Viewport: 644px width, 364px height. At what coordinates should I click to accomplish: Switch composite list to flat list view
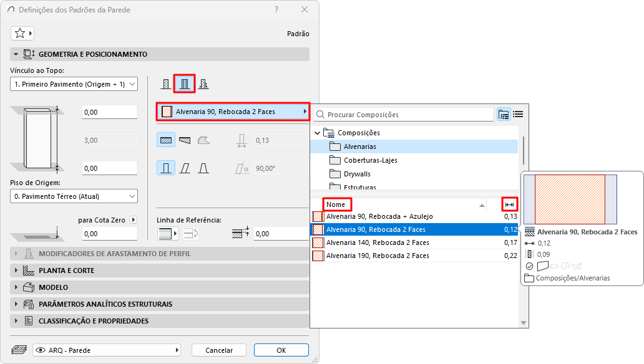click(518, 114)
